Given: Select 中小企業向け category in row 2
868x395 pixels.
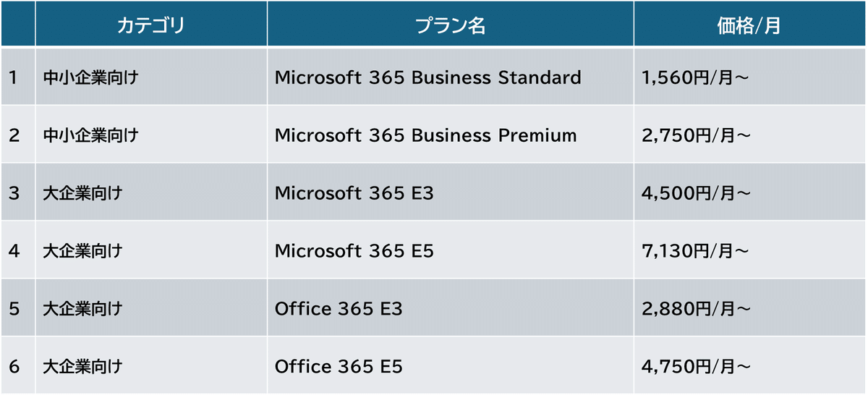Looking at the screenshot, I should coord(151,135).
